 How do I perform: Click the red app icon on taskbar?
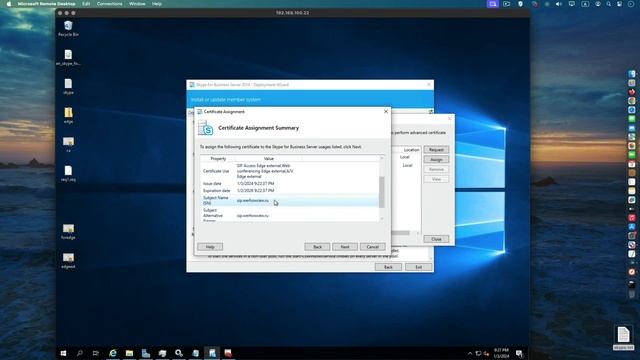click(228, 353)
